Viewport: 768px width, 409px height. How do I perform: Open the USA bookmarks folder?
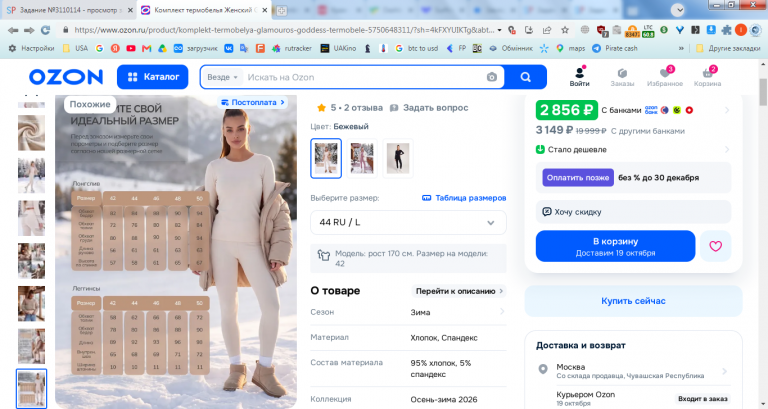pos(75,48)
